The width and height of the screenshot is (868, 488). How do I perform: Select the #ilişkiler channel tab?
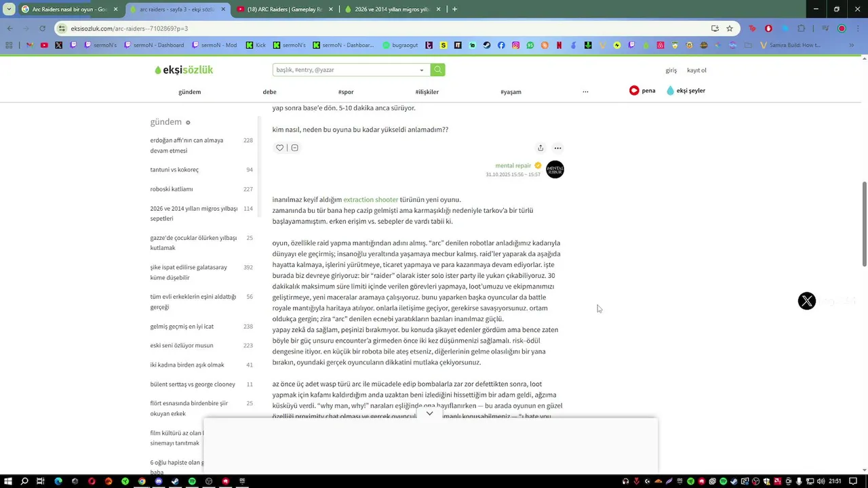pos(427,91)
